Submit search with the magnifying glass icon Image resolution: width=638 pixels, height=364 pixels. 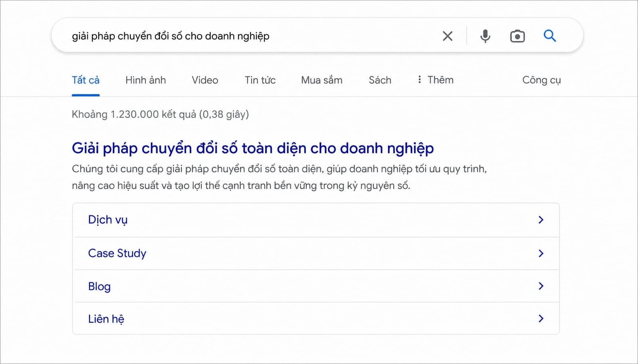(550, 35)
